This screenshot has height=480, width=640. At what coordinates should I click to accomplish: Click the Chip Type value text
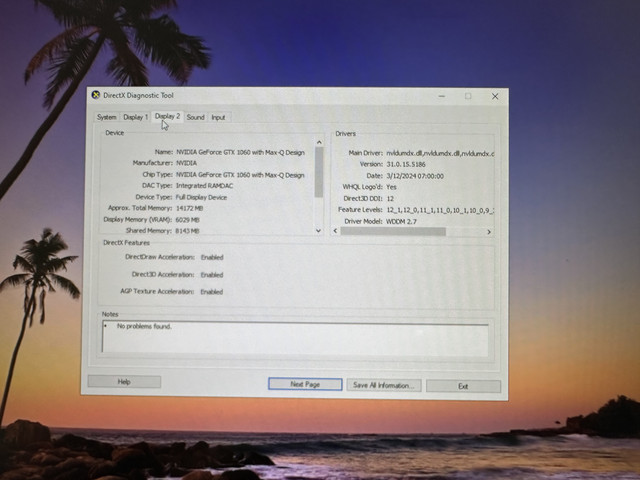[x=240, y=175]
